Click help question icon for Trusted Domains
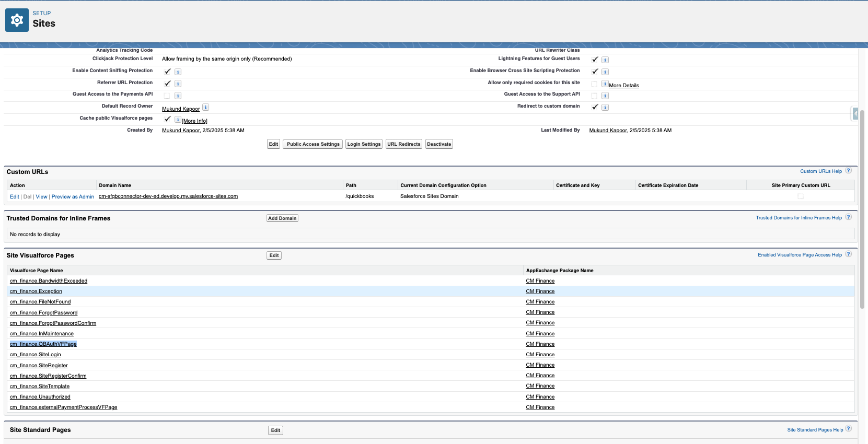 pyautogui.click(x=849, y=217)
